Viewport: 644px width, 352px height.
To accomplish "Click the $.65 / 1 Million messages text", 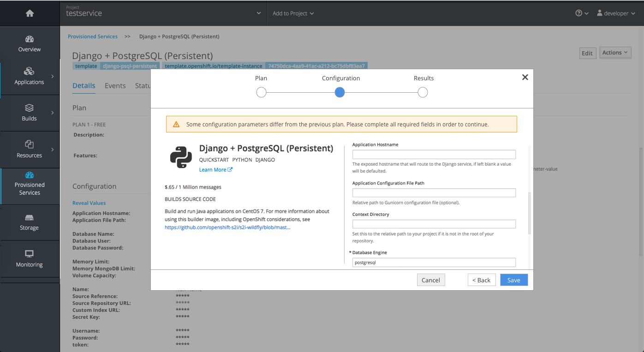I will tap(193, 187).
